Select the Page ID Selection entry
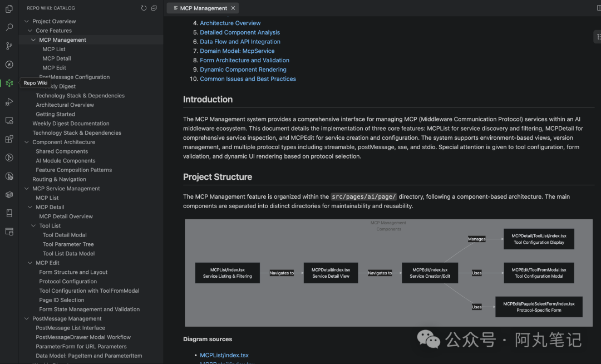The width and height of the screenshot is (601, 364). pos(61,300)
